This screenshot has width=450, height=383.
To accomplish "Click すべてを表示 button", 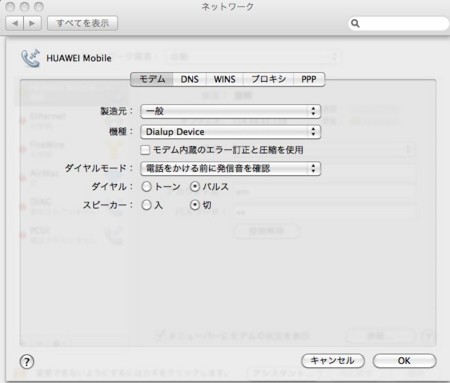I will 82,23.
